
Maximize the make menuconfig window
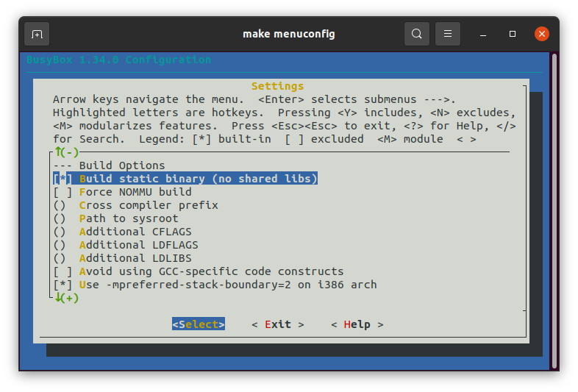pos(513,34)
